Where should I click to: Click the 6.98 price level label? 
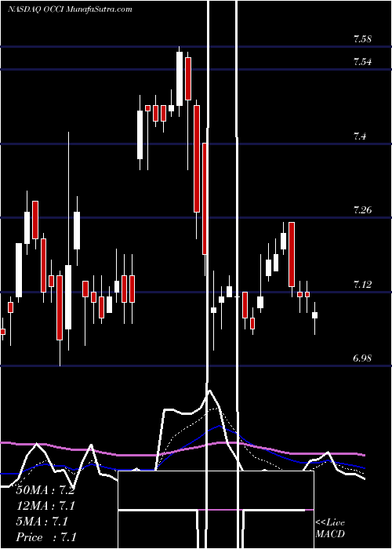point(362,358)
